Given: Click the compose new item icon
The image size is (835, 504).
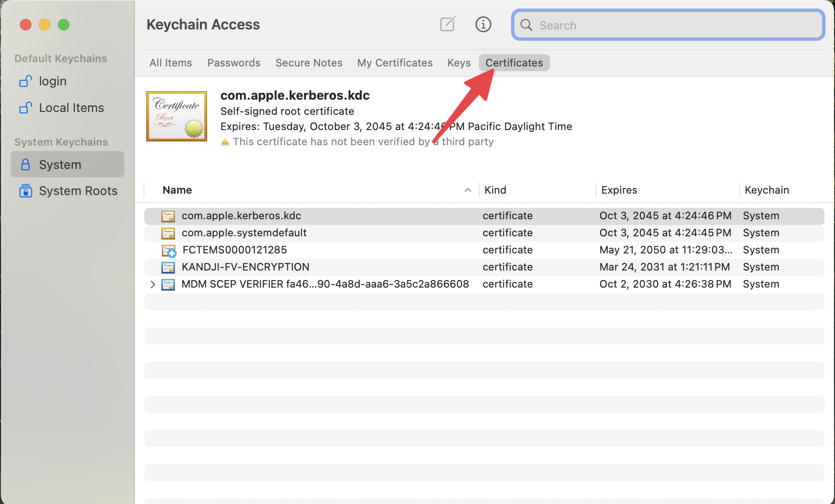Looking at the screenshot, I should [x=447, y=24].
